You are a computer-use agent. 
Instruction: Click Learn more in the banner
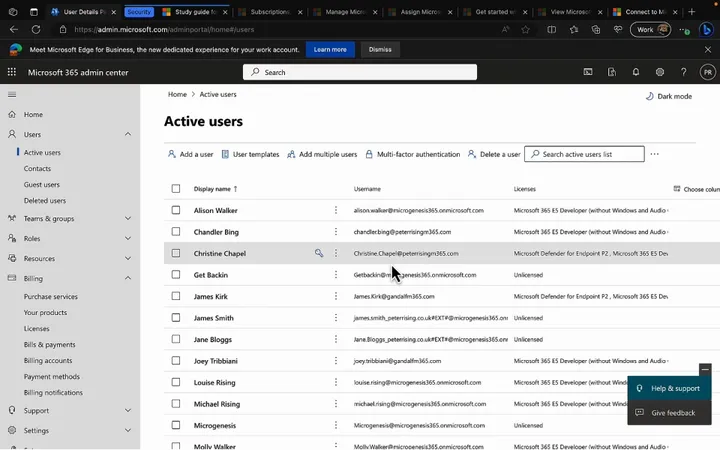330,50
